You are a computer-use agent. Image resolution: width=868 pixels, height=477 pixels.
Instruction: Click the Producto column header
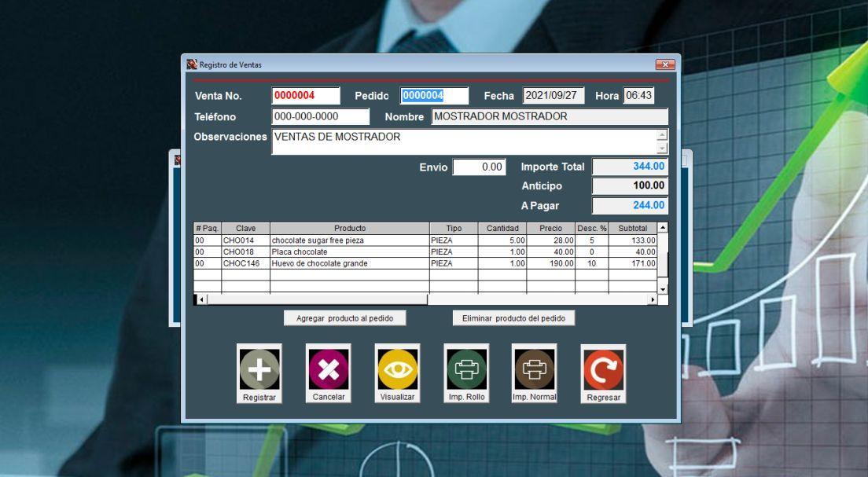click(x=350, y=228)
